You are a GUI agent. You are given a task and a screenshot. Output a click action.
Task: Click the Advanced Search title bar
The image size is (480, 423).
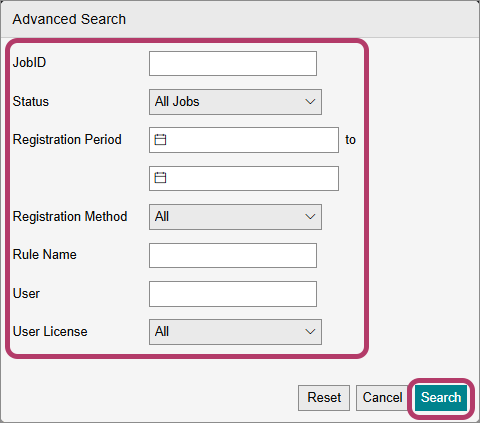[240, 19]
